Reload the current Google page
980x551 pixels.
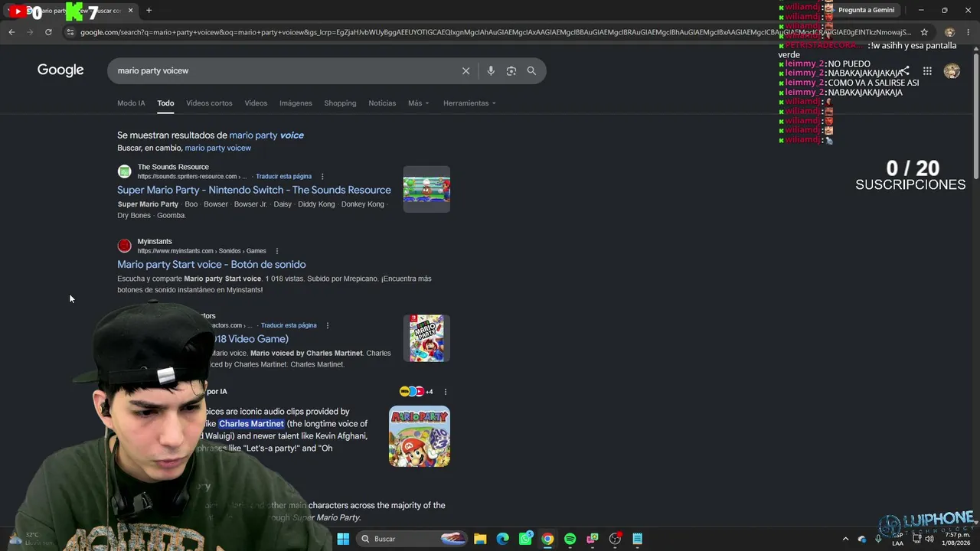coord(48,32)
